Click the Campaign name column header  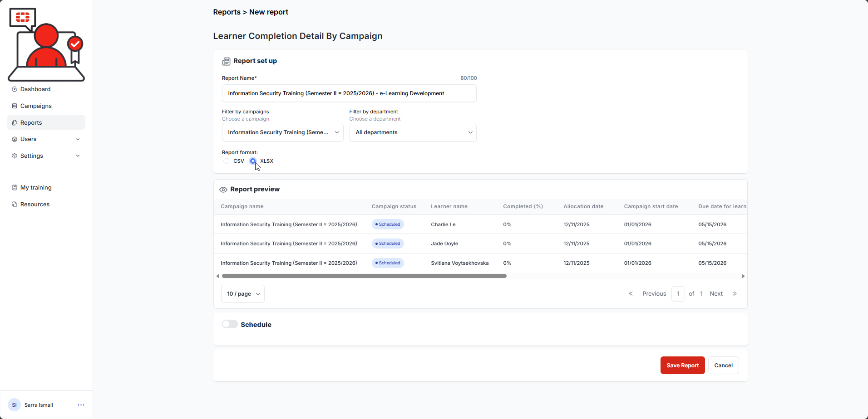[242, 206]
